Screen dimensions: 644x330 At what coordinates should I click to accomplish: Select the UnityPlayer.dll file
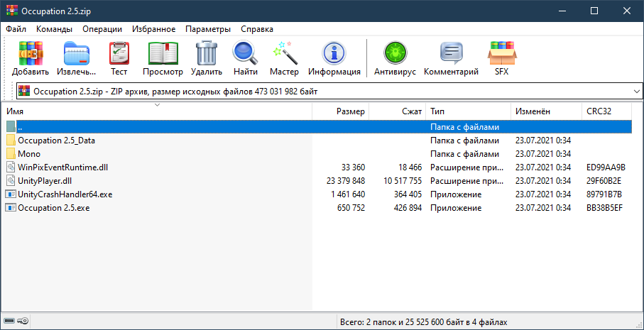point(45,181)
